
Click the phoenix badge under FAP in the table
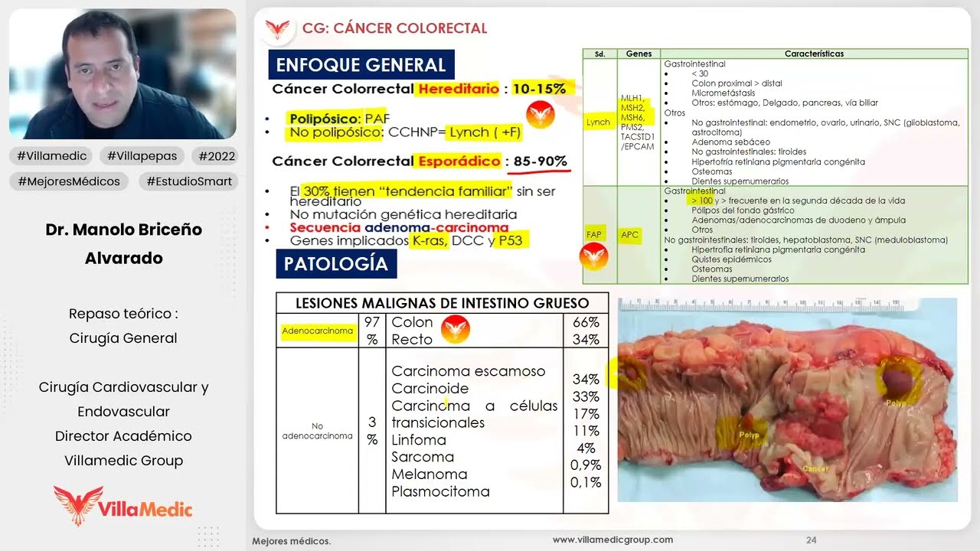click(x=593, y=256)
